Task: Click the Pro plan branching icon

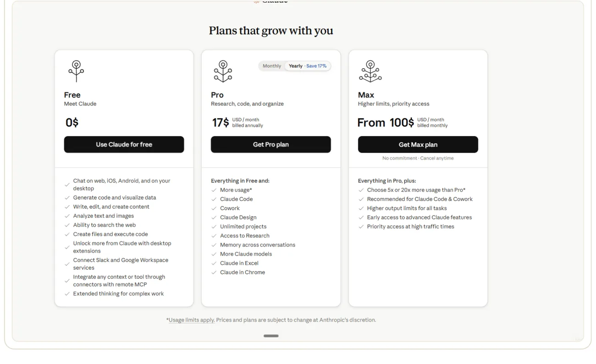Action: (223, 71)
